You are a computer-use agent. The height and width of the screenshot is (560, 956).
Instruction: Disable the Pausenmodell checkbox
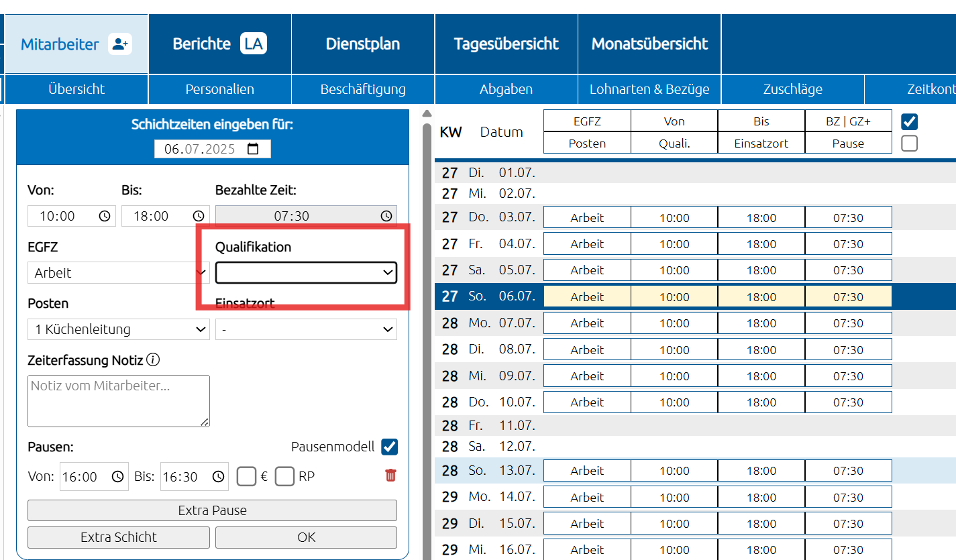(x=389, y=447)
